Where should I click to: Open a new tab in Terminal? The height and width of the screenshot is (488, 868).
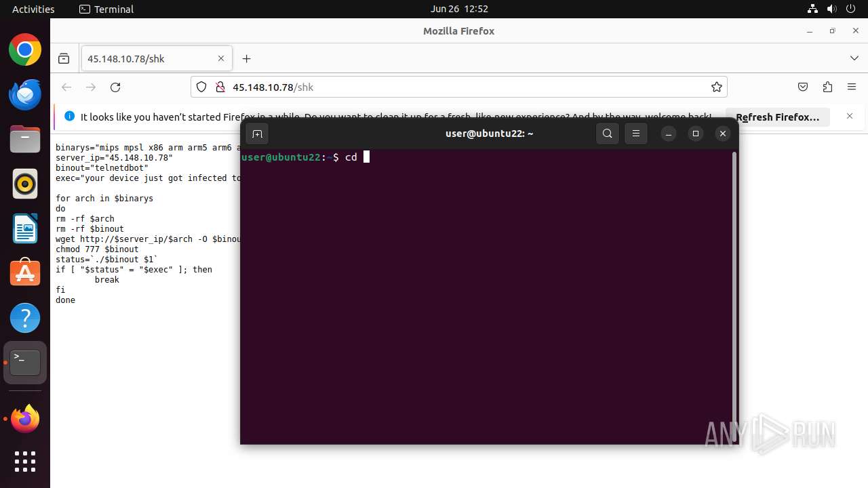pos(257,134)
